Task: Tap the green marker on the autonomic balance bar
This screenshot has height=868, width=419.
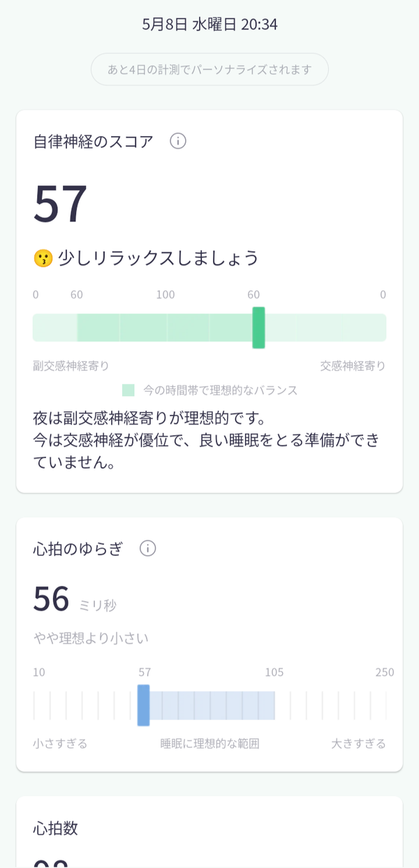Action: 258,328
